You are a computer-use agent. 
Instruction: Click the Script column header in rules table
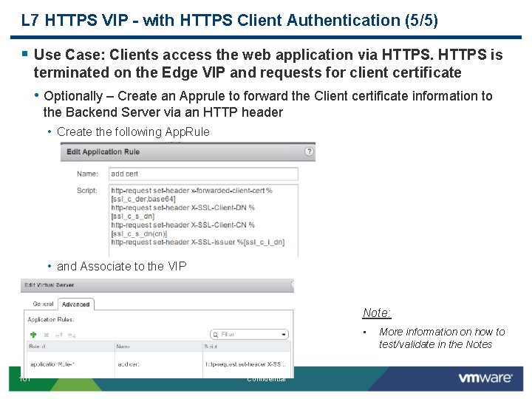tap(247, 347)
